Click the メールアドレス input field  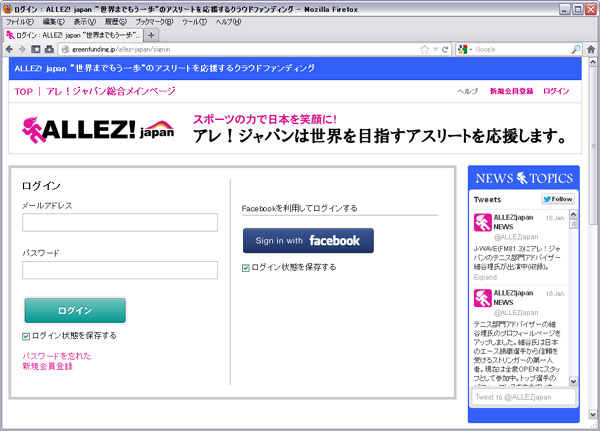point(120,222)
